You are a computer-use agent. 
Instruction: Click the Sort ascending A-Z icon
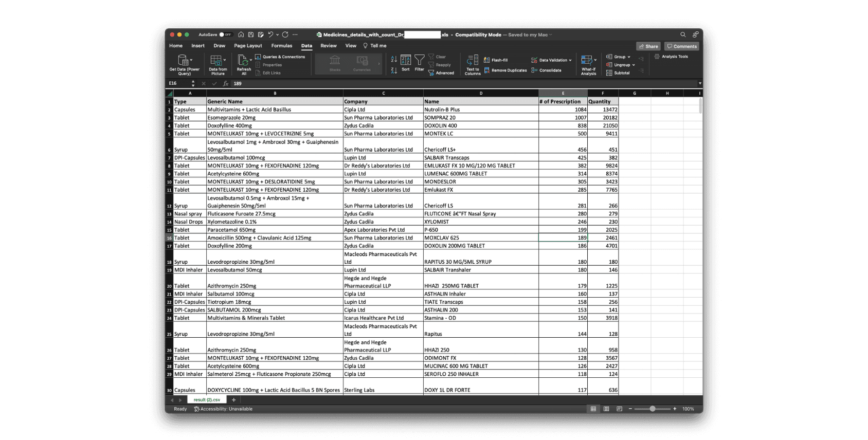(394, 60)
